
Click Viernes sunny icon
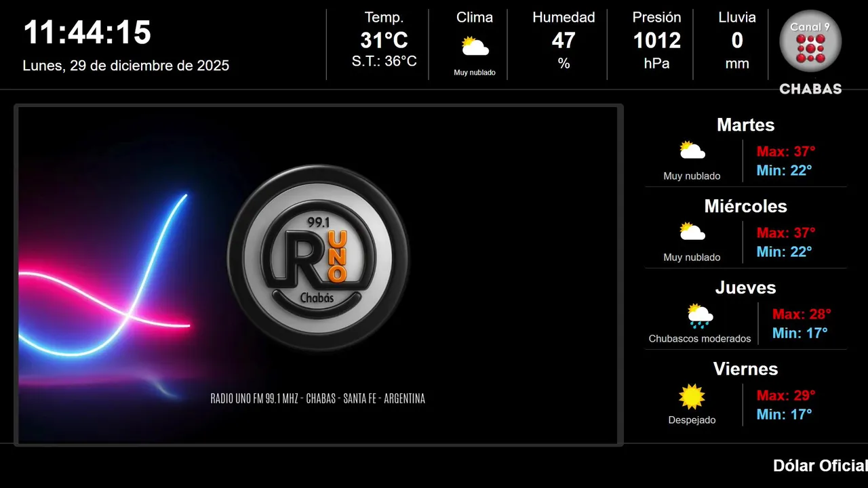pos(692,396)
